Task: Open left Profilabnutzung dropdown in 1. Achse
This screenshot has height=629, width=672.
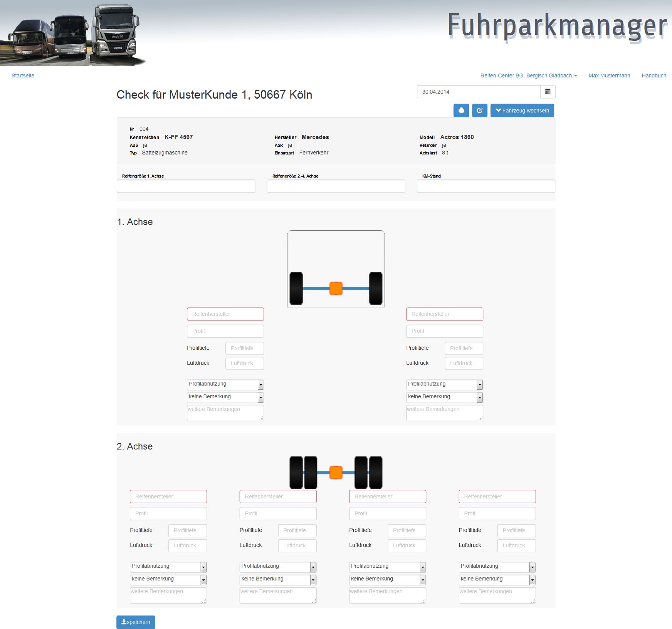Action: [225, 384]
